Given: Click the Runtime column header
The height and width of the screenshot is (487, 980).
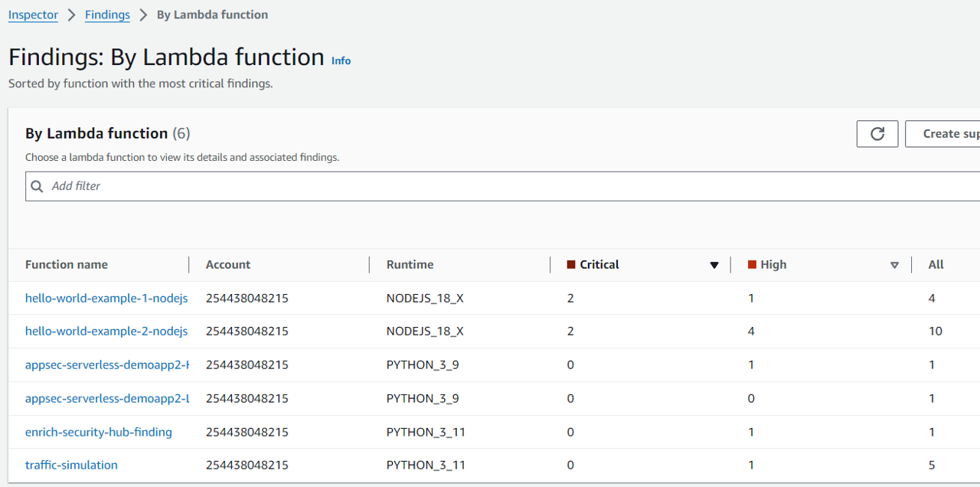Looking at the screenshot, I should 410,264.
